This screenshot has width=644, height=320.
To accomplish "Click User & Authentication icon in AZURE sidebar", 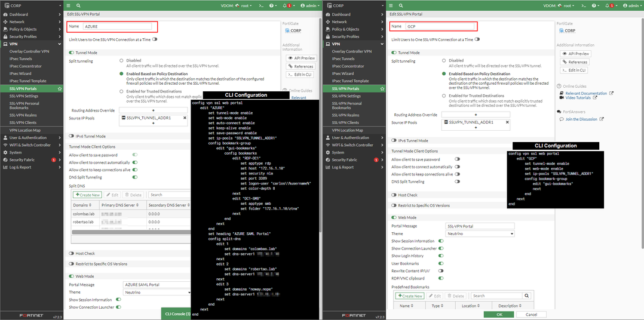I will pos(5,137).
